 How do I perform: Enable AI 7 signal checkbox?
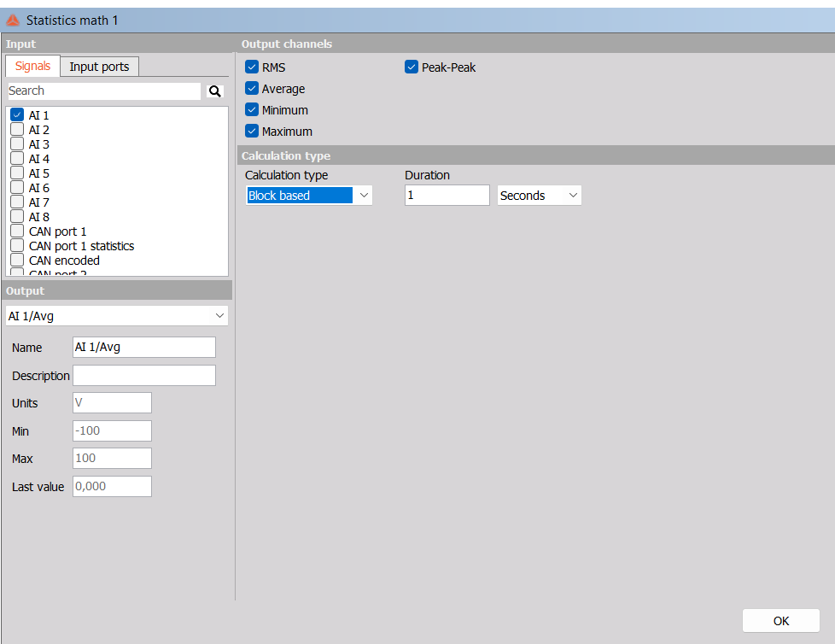(x=17, y=202)
